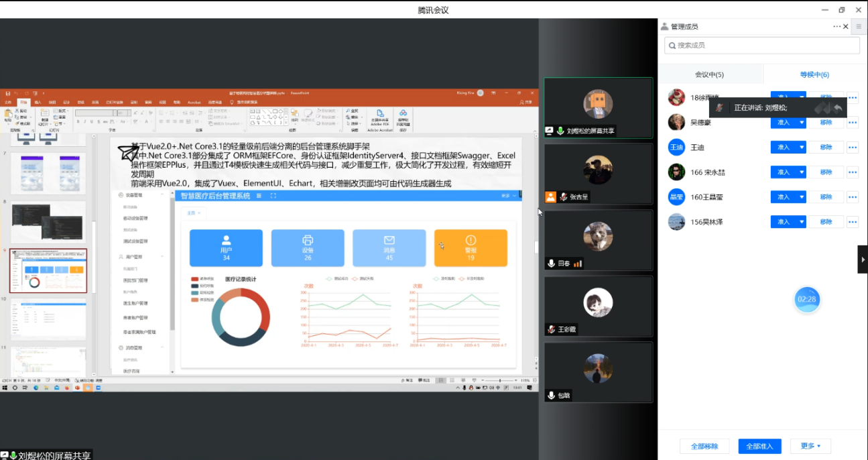
Task: Select 包晗 participant video tile
Action: tap(598, 372)
